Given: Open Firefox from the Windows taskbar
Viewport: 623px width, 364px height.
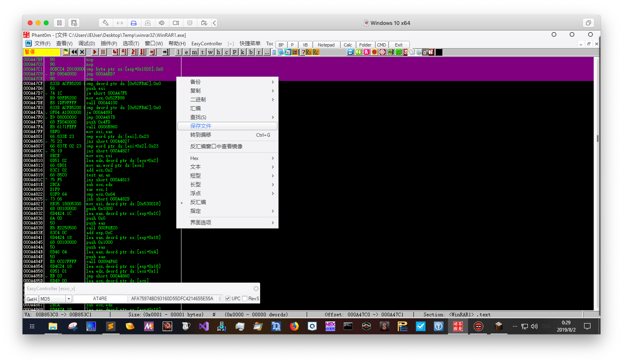Looking at the screenshot, I should click(x=294, y=326).
